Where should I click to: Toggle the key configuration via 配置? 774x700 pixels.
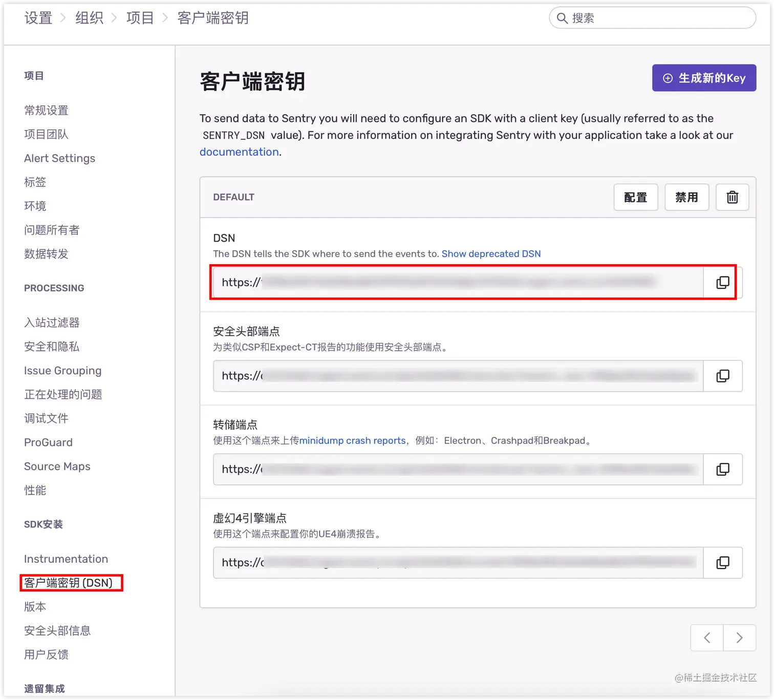click(x=636, y=197)
